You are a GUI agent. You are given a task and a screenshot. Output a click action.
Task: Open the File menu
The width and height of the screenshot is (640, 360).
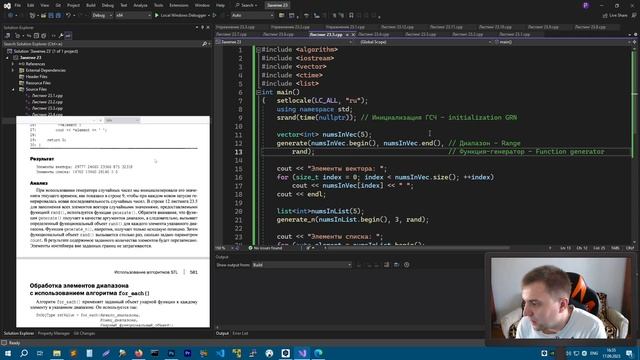pos(18,5)
